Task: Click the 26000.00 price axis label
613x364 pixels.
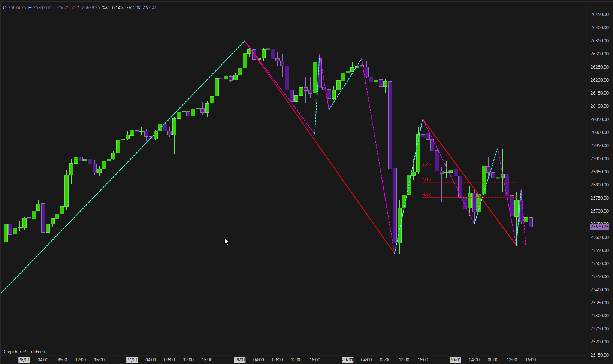Action: pyautogui.click(x=599, y=133)
